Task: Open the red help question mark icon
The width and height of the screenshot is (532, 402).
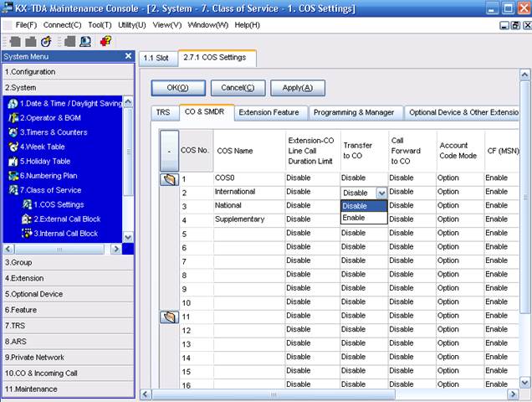Action: tap(105, 42)
